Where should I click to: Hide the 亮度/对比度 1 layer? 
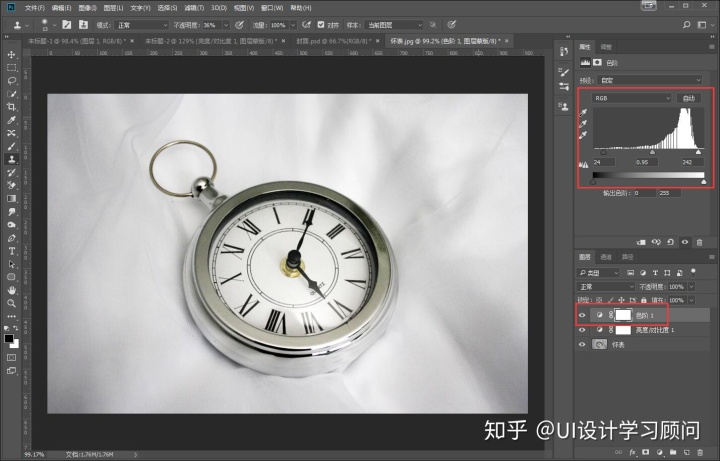click(x=582, y=330)
